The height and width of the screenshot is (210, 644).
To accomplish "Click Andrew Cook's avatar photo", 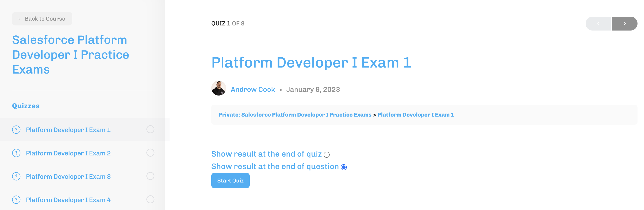I will click(x=218, y=88).
